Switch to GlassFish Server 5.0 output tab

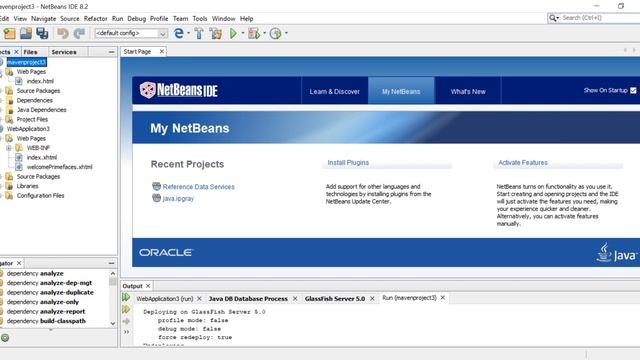click(x=335, y=299)
